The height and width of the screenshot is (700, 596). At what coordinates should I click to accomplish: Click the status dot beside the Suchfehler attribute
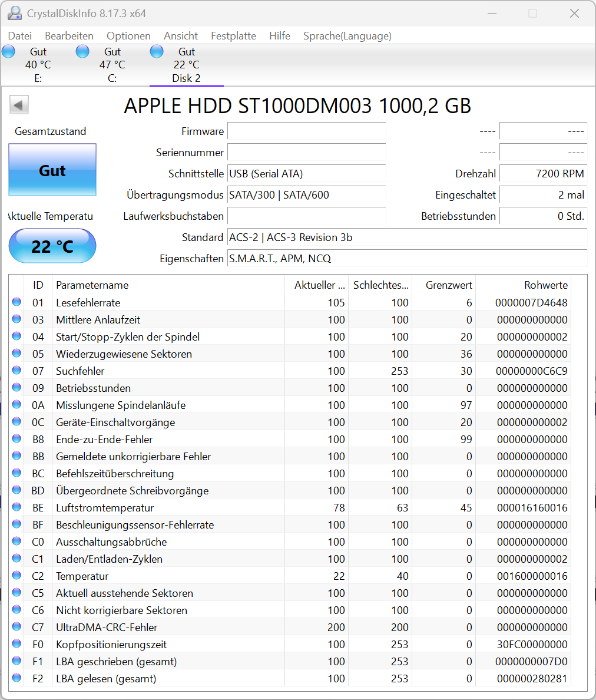tap(16, 371)
